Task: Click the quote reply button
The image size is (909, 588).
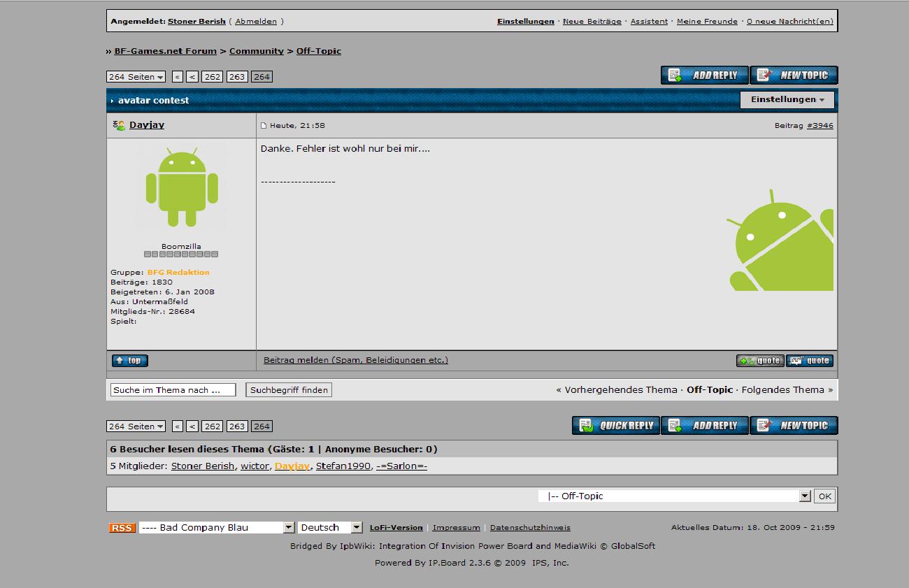Action: coord(810,361)
